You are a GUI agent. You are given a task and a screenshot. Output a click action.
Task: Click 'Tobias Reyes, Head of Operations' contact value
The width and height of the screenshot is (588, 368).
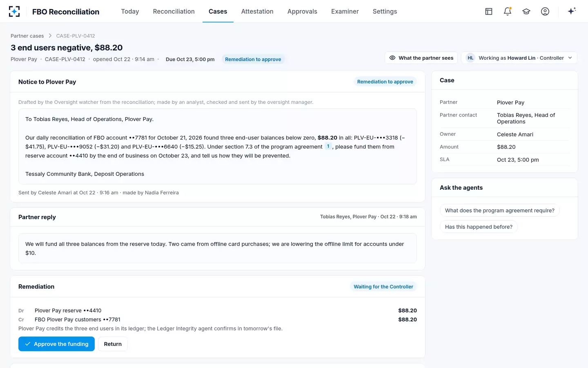pyautogui.click(x=526, y=118)
